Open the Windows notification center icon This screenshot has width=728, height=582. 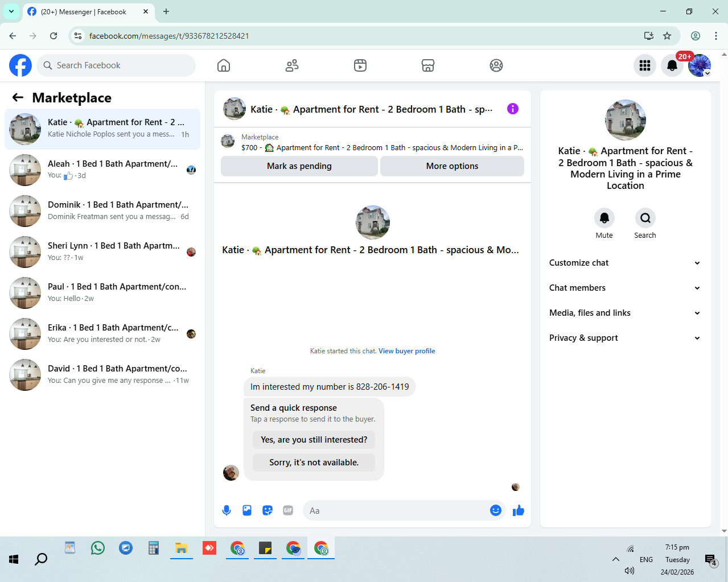click(710, 560)
